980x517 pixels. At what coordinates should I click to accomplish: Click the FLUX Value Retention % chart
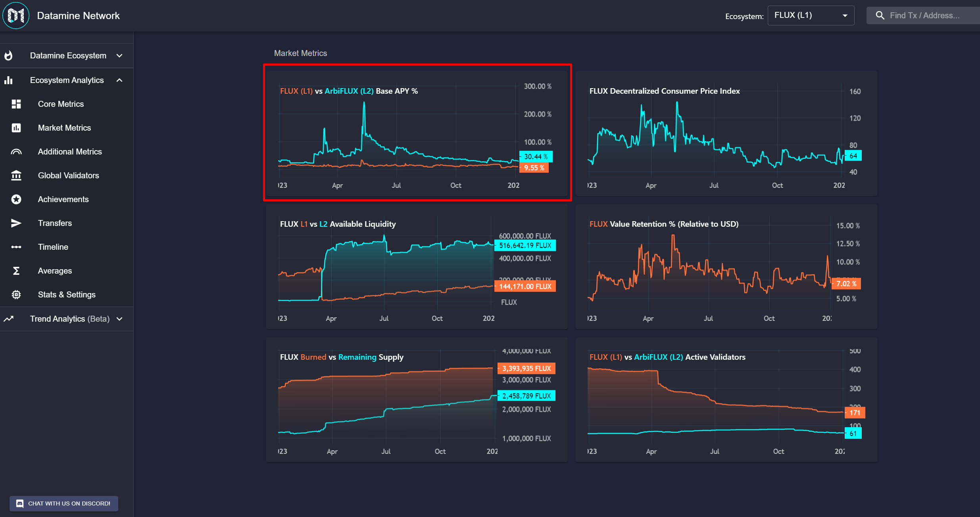[x=726, y=266]
